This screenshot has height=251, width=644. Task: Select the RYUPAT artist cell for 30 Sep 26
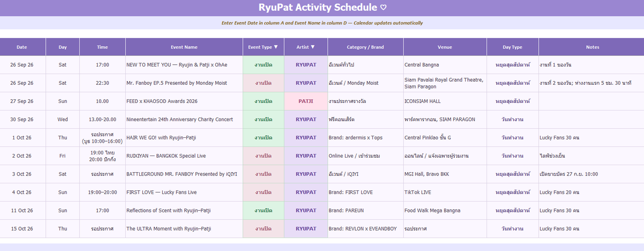[306, 120]
